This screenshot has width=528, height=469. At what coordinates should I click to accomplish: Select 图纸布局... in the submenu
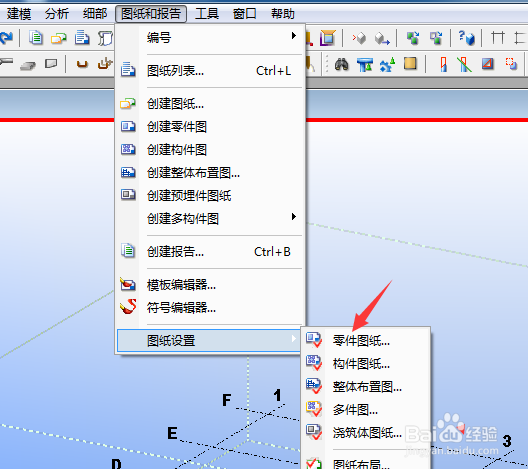pos(366,463)
